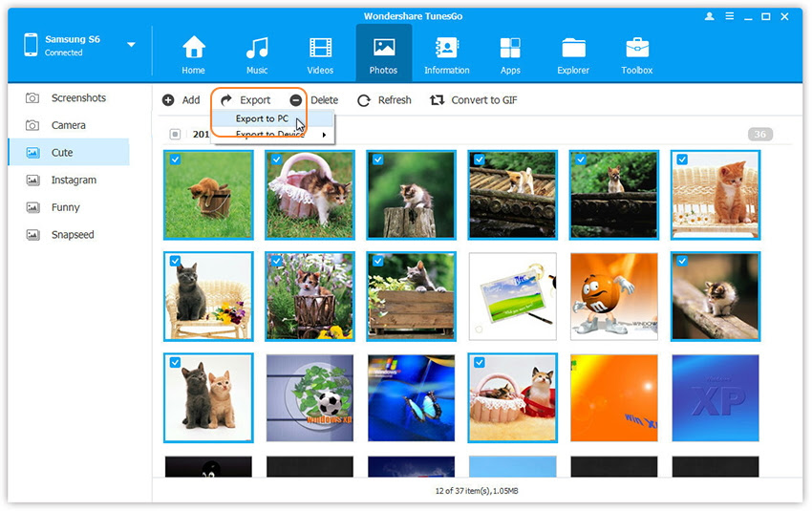Viewport: 812px width, 511px height.
Task: Open the Videos section icon
Action: [x=321, y=48]
